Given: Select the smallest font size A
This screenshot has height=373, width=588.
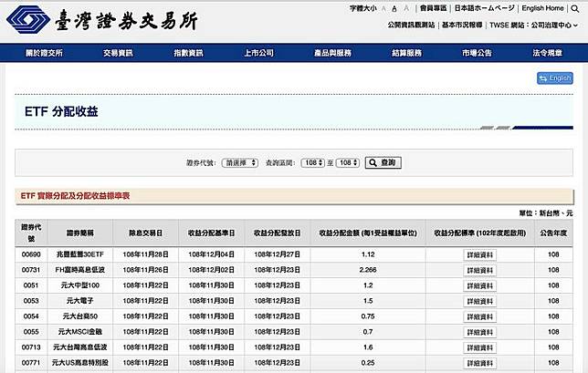Looking at the screenshot, I should (x=383, y=8).
